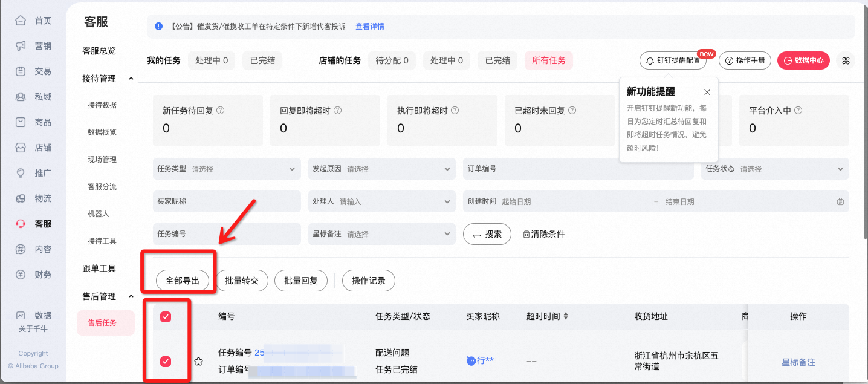This screenshot has height=384, width=868.
Task: Click the 钉钉提醒配置 button
Action: point(673,60)
